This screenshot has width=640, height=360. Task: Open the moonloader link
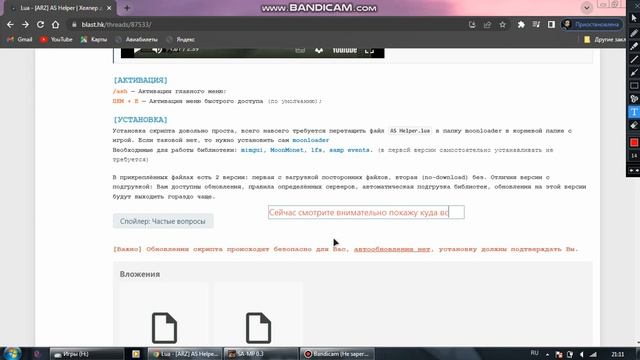311,140
